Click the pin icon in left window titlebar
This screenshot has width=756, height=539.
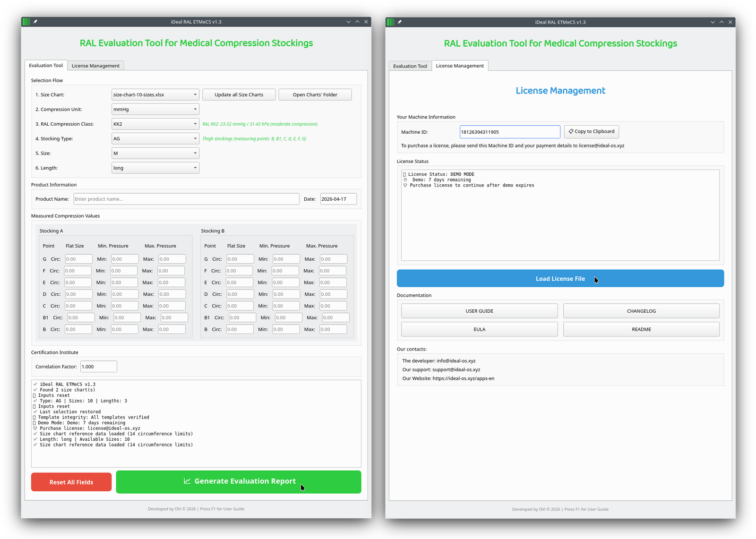coord(35,22)
